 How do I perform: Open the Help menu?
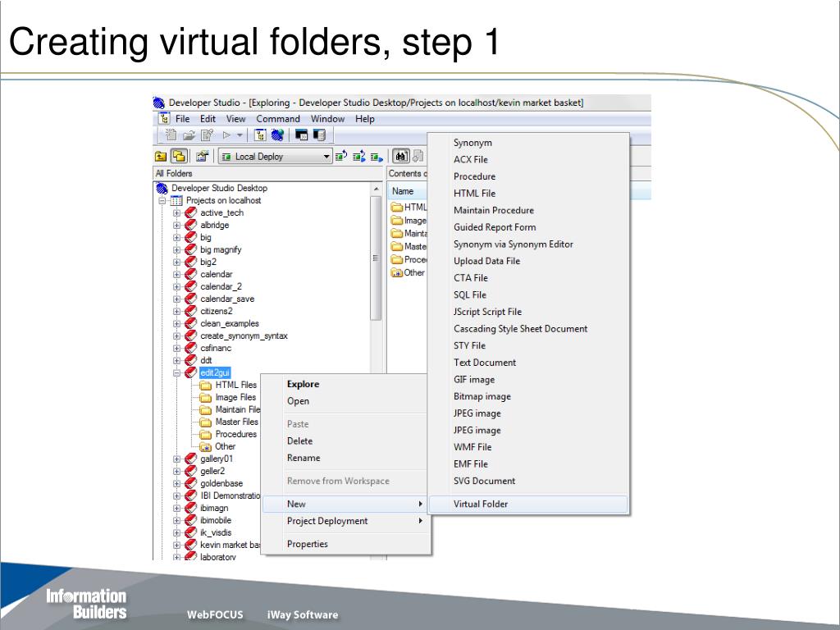365,119
